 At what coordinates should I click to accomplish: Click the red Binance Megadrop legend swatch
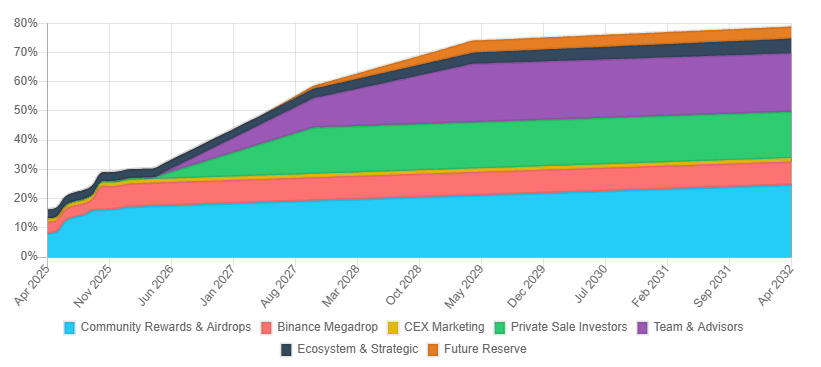click(266, 328)
